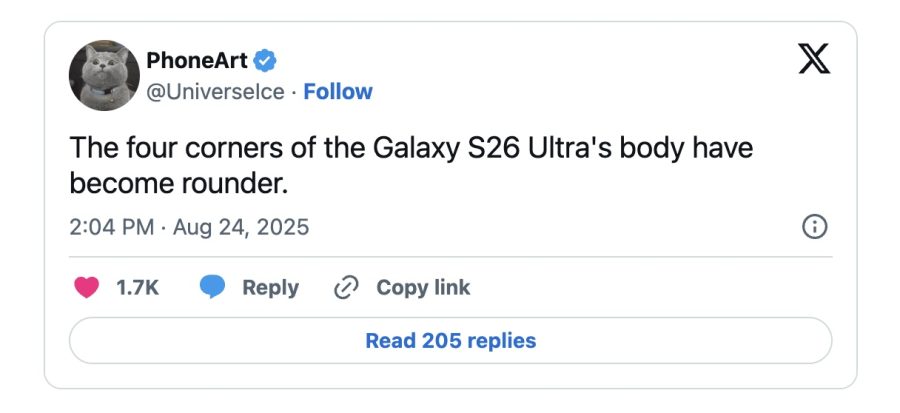Click the copy link chain icon
900x413 pixels.
coord(346,288)
